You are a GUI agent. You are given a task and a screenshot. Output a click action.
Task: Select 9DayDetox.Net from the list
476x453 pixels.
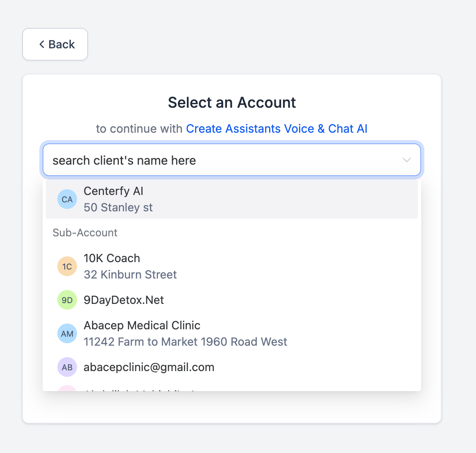click(124, 300)
